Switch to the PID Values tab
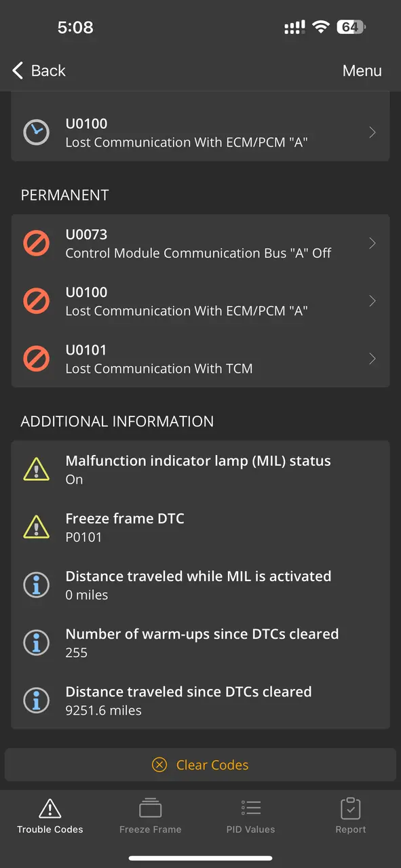The width and height of the screenshot is (401, 868). 250,816
